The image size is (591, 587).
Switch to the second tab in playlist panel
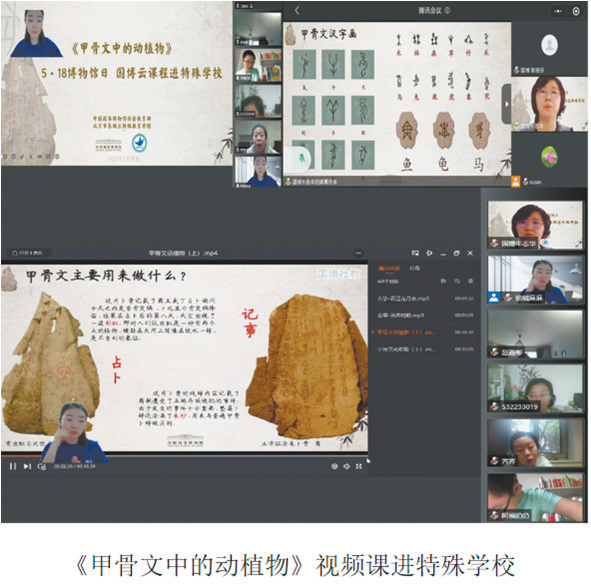(x=414, y=268)
